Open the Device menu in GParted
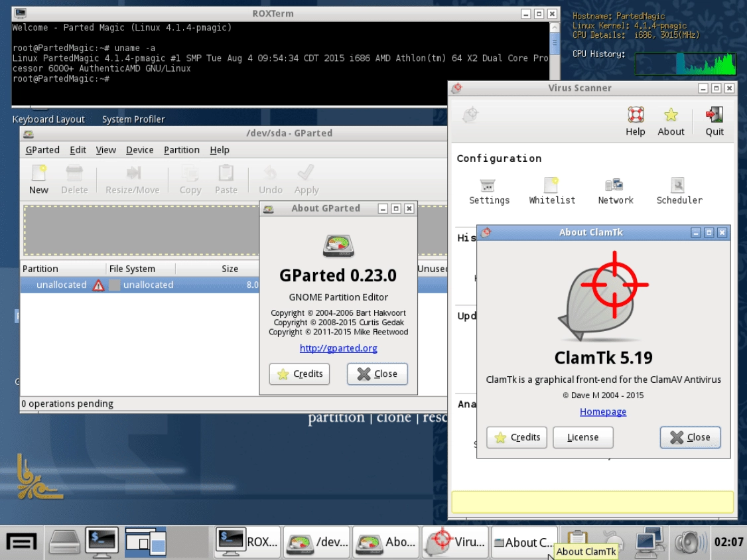The height and width of the screenshot is (560, 747). pos(139,150)
